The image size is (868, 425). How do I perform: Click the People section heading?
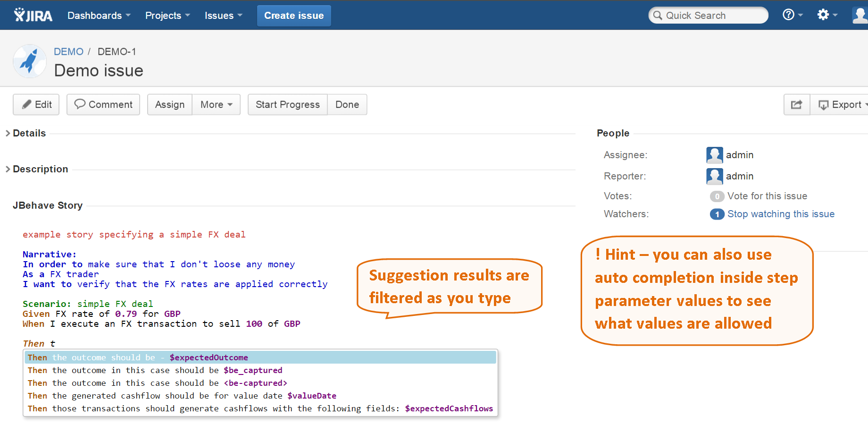pos(613,133)
